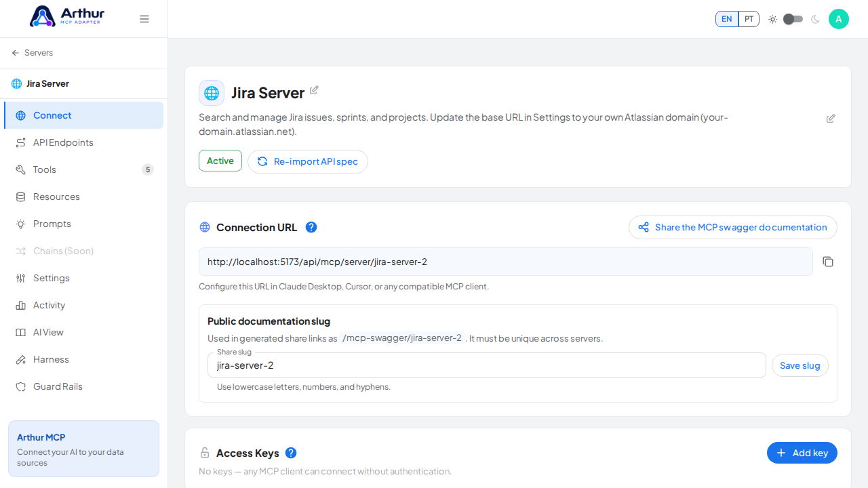868x488 pixels.
Task: Go back to Servers list
Action: [32, 53]
